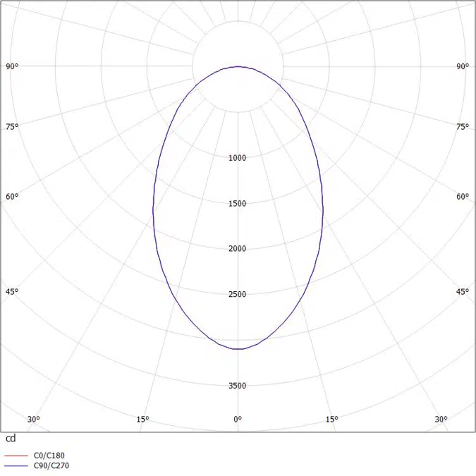Screen dimensions: 476x476
Task: Click the cd unit label
Action: tap(11, 439)
